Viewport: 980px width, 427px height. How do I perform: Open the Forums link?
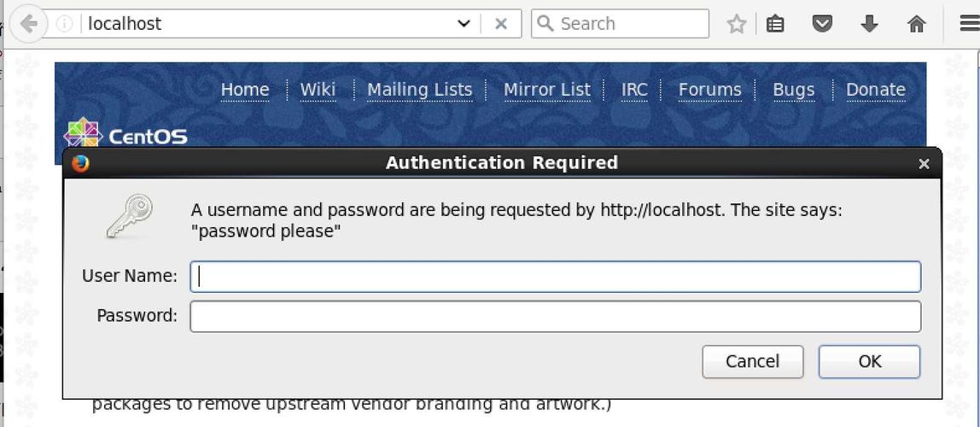click(710, 90)
